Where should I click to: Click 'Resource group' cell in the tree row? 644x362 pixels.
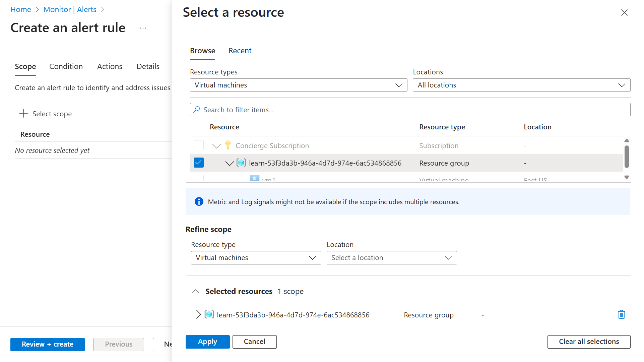(x=444, y=163)
